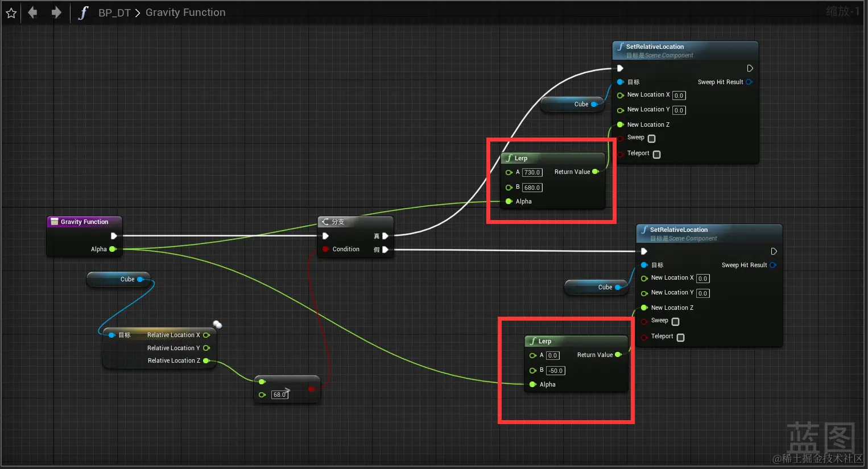Viewport: 868px width, 469px height.
Task: Select the Cube node wired to the lower SetRelativeLocation
Action: [x=596, y=287]
